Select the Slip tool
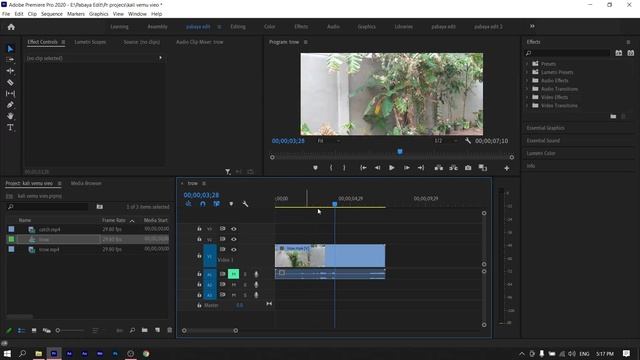 pyautogui.click(x=10, y=93)
